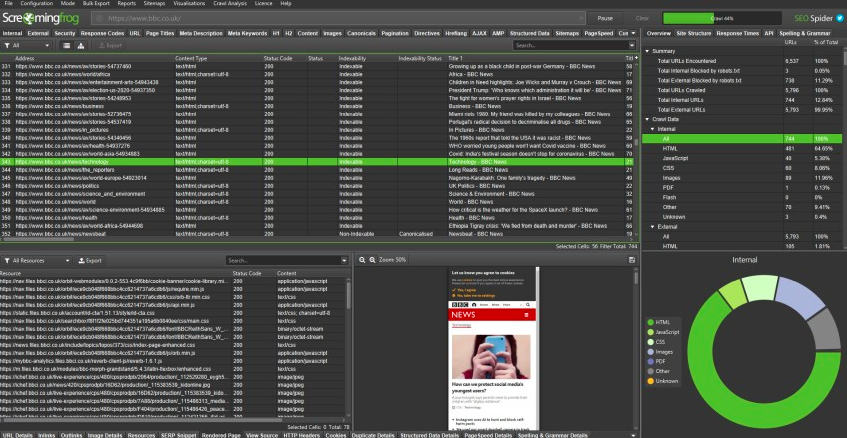This screenshot has width=847, height=438.
Task: Collapse the External tree node
Action: coord(652,227)
